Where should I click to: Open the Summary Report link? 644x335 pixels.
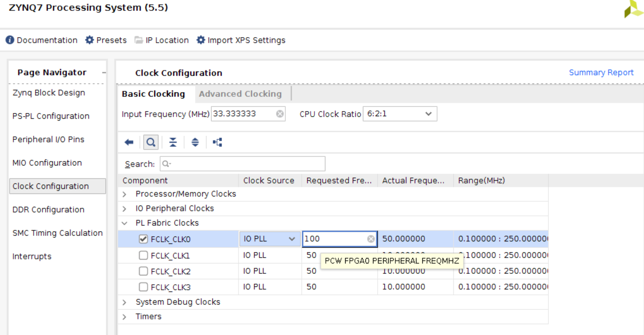(x=601, y=72)
